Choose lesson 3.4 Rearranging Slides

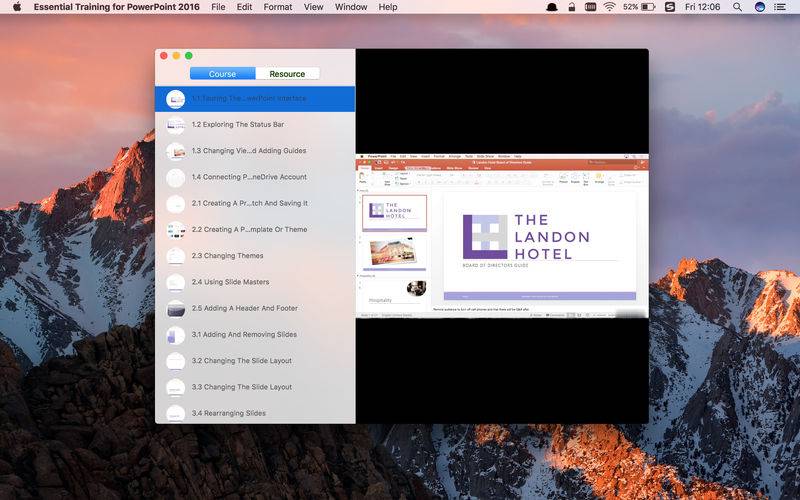(229, 413)
